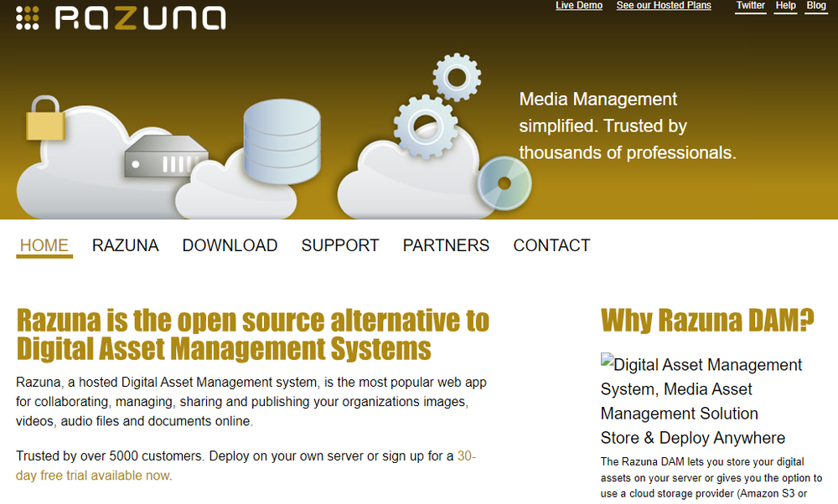Go to the DOWNLOAD navigation item
The width and height of the screenshot is (838, 504).
(x=230, y=245)
